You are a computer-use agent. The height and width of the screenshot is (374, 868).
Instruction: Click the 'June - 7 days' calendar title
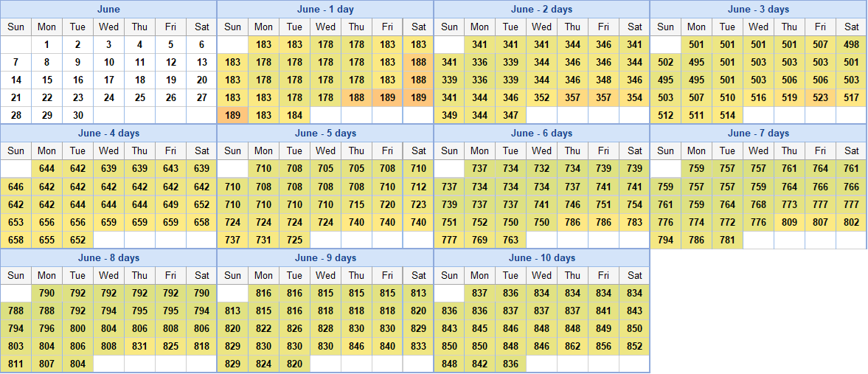tap(758, 134)
